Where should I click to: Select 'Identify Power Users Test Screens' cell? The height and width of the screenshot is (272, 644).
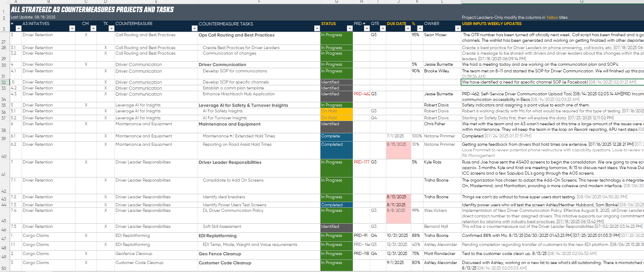tap(259, 205)
